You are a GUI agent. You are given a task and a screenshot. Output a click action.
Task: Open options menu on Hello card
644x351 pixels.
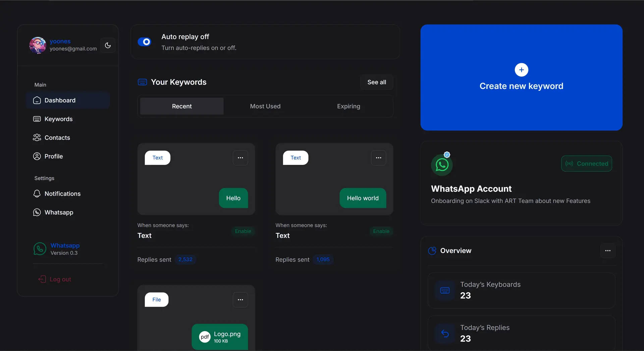(x=240, y=158)
